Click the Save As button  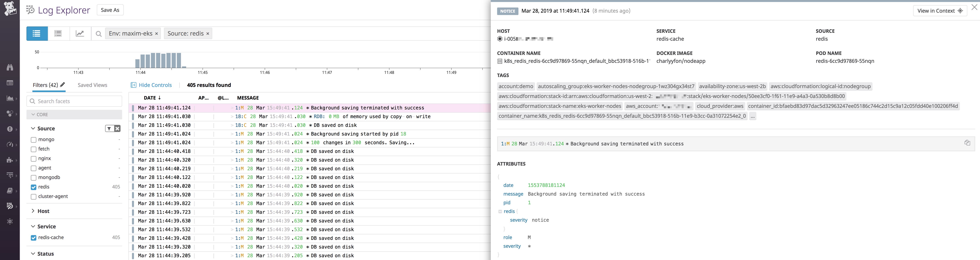[x=110, y=10]
